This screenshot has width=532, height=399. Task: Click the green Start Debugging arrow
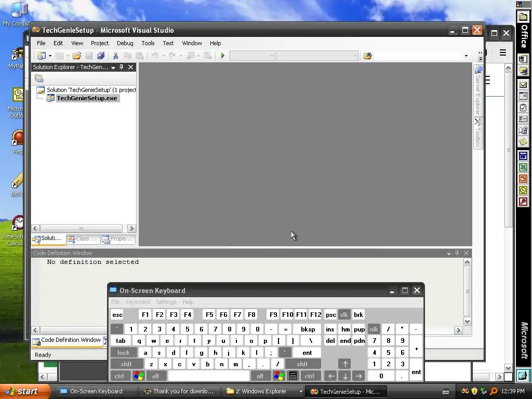pyautogui.click(x=222, y=55)
